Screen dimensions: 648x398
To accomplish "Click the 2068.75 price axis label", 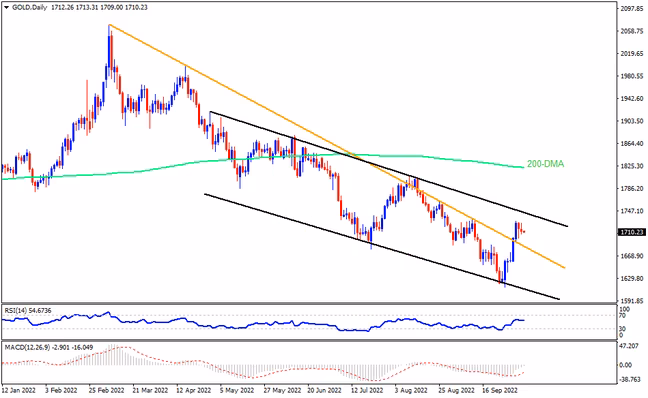I will pyautogui.click(x=632, y=31).
